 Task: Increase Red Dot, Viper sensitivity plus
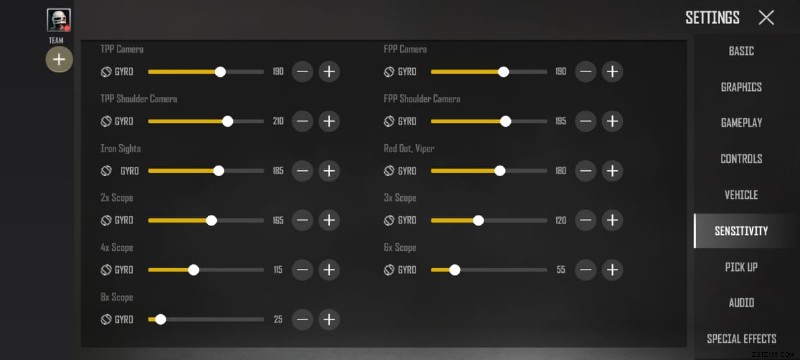[612, 171]
